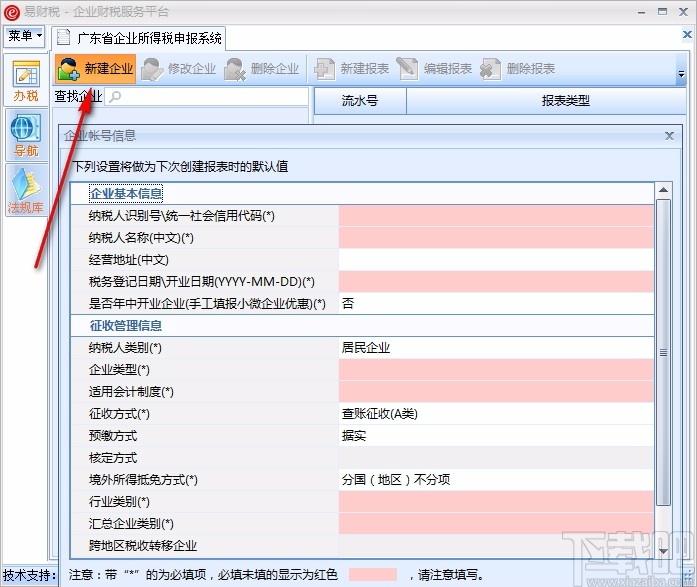Select the 广东省企业所得税申报系统 tab

139,38
